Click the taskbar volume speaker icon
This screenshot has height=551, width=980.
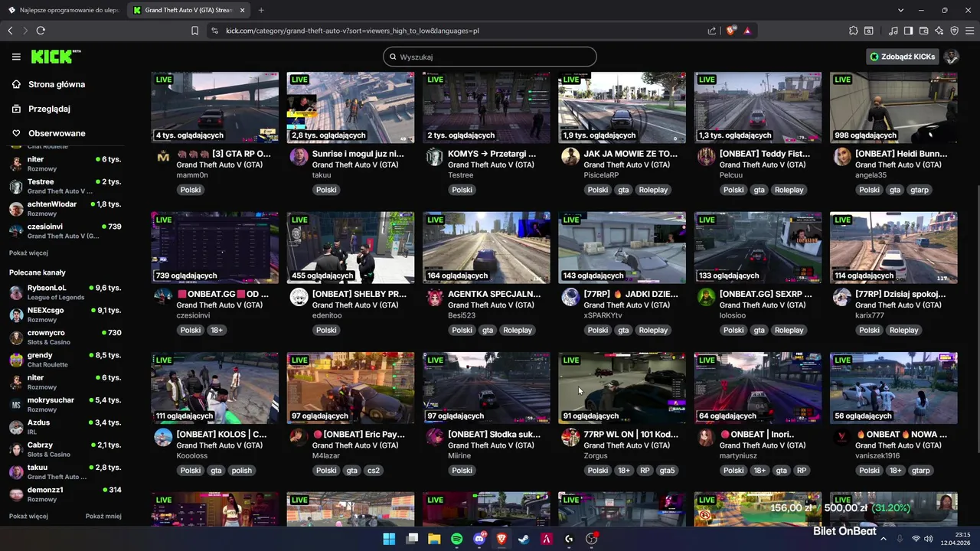927,539
